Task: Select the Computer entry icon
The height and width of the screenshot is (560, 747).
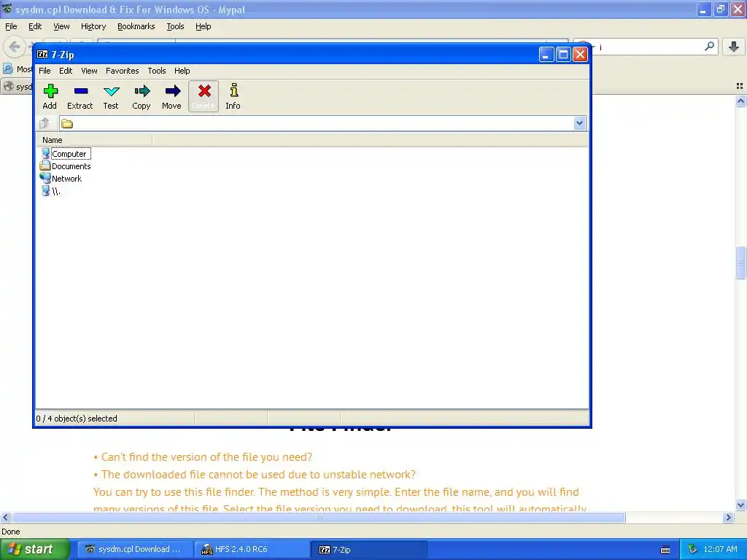Action: (x=45, y=153)
